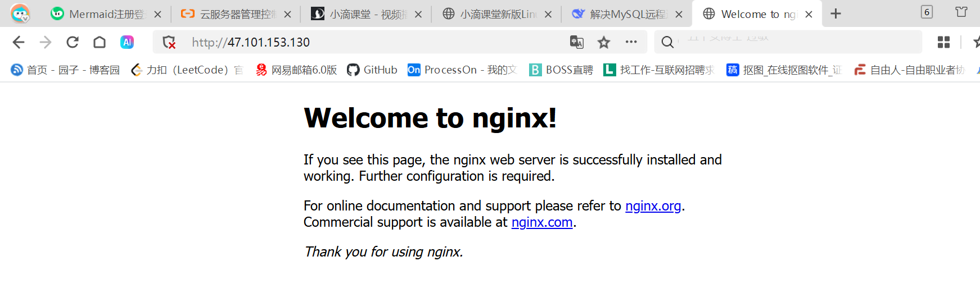Open the GitHub bookmark
Screen dimensions: 980x293
click(x=372, y=70)
